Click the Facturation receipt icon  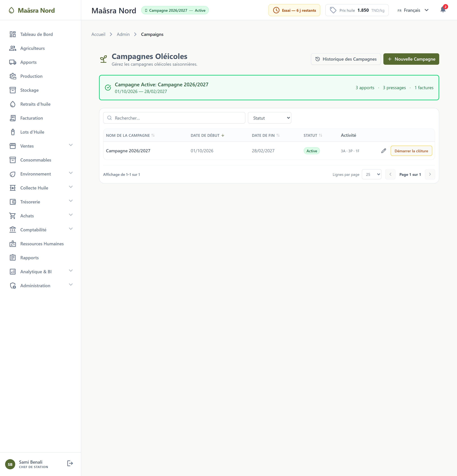coord(13,118)
